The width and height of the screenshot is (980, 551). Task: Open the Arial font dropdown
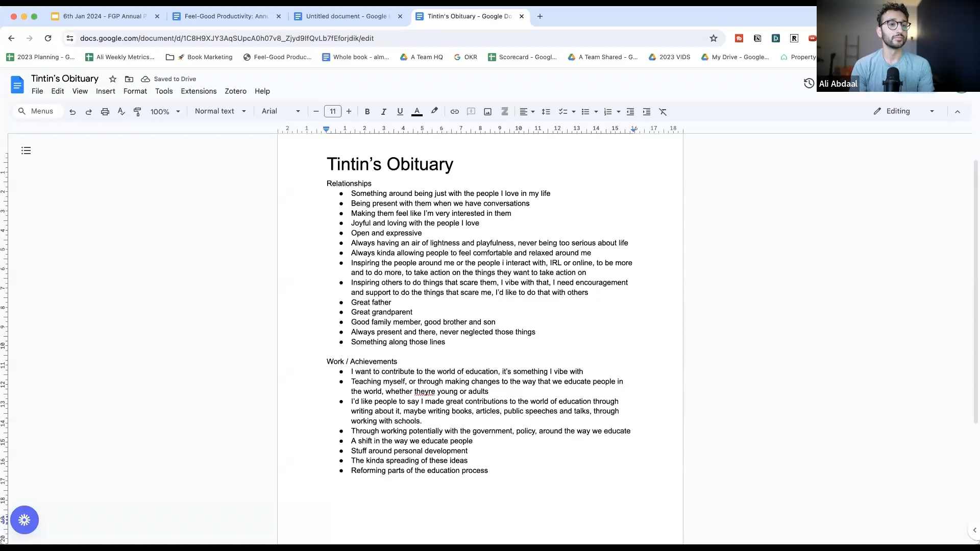tap(281, 111)
